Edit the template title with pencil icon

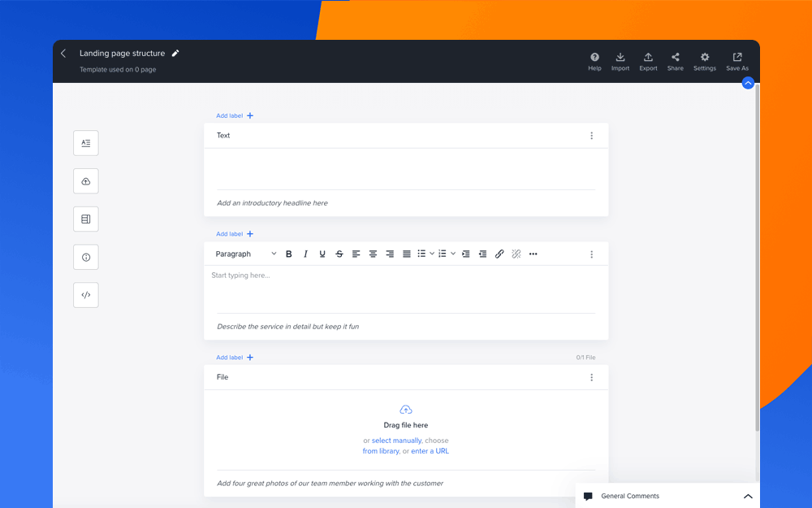coord(175,54)
